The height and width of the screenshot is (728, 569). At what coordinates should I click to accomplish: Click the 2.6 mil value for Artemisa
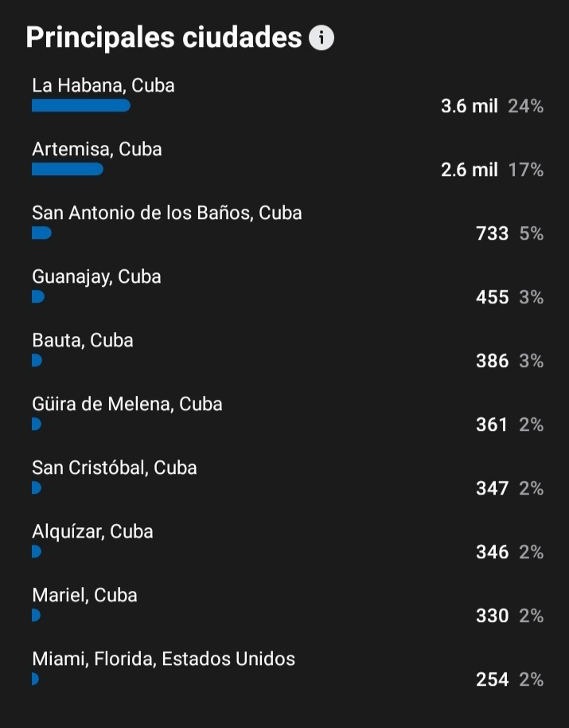tap(470, 170)
